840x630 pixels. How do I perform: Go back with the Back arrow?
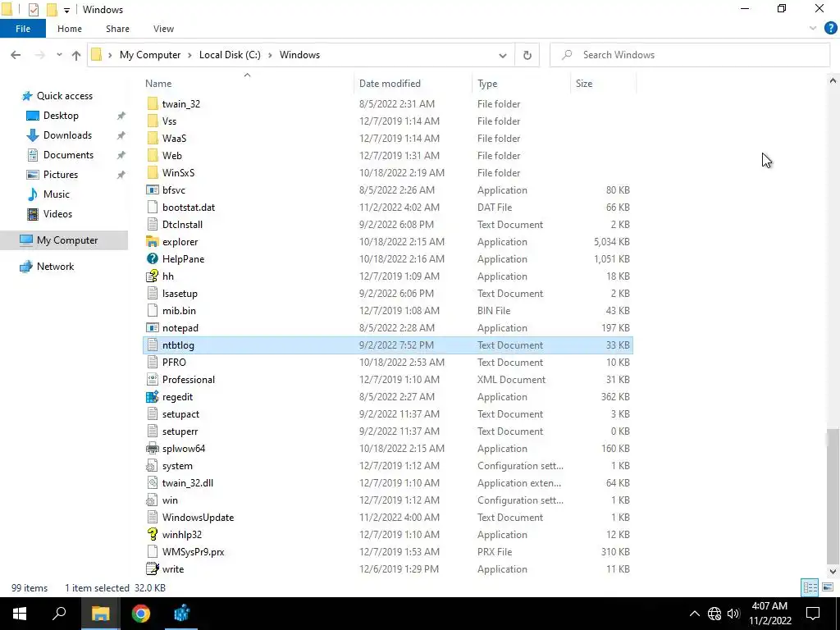click(x=16, y=55)
